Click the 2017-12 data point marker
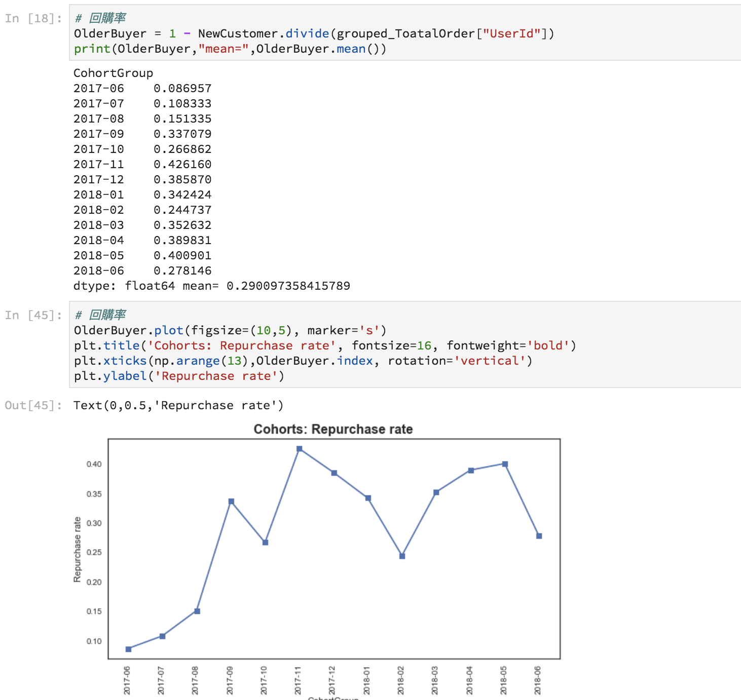This screenshot has height=700, width=741. [334, 473]
